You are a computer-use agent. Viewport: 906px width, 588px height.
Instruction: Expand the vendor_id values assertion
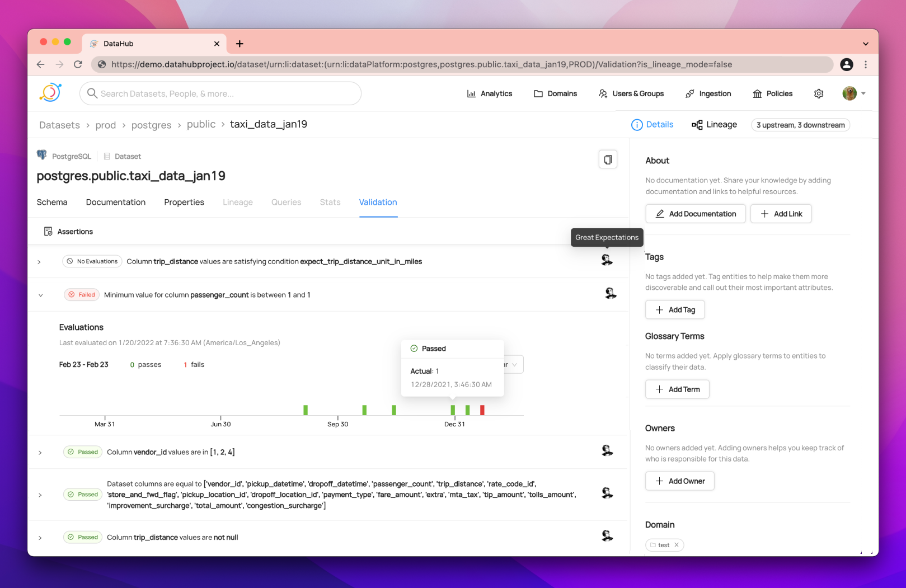coord(40,452)
